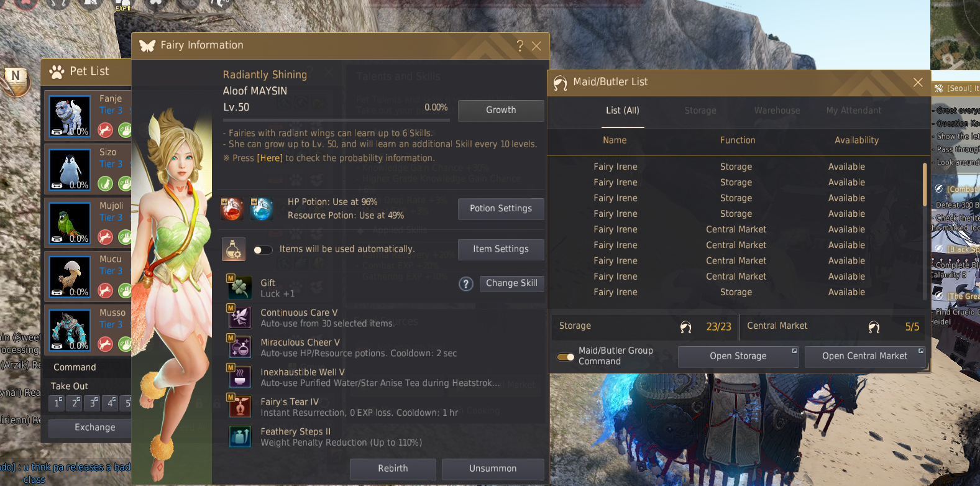This screenshot has height=486, width=980.
Task: Click Mujoli's red follow-mode icon
Action: 106,237
